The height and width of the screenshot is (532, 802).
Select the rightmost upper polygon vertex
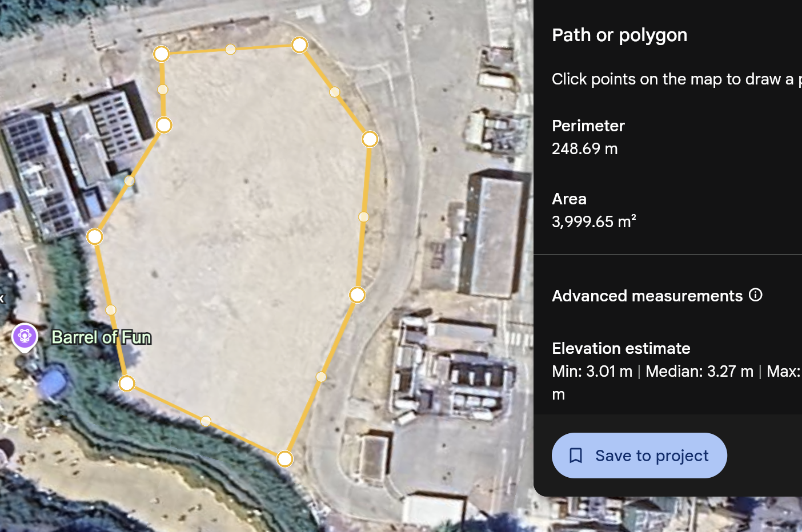click(x=370, y=139)
